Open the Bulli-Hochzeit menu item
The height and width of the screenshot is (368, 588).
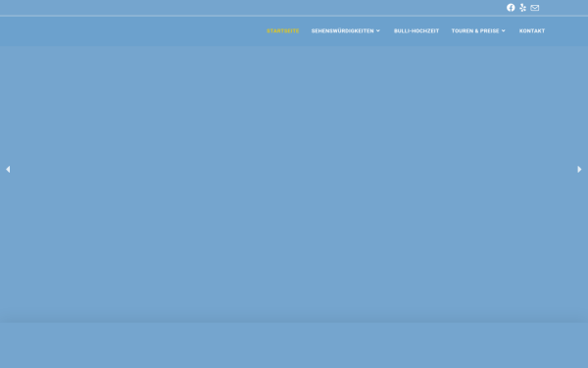coord(416,30)
